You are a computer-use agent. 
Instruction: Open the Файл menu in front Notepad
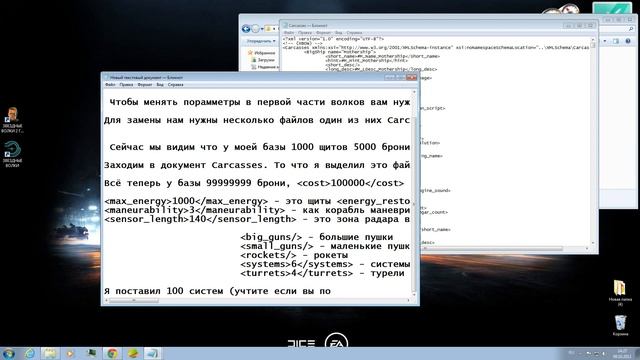(x=110, y=85)
